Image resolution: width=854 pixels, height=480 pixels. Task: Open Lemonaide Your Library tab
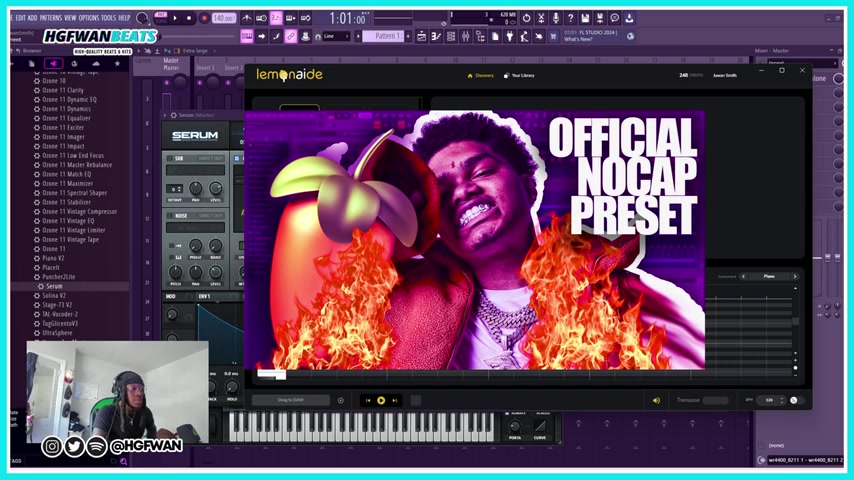coord(519,76)
